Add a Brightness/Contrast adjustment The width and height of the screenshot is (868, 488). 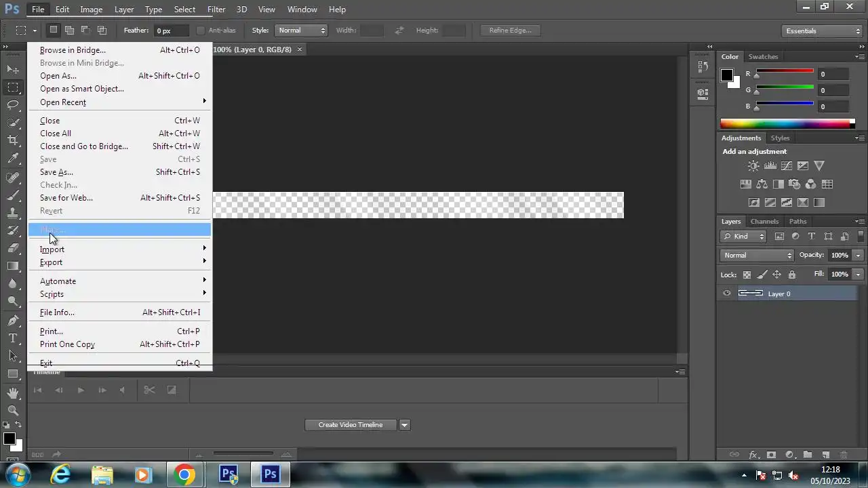click(x=753, y=165)
